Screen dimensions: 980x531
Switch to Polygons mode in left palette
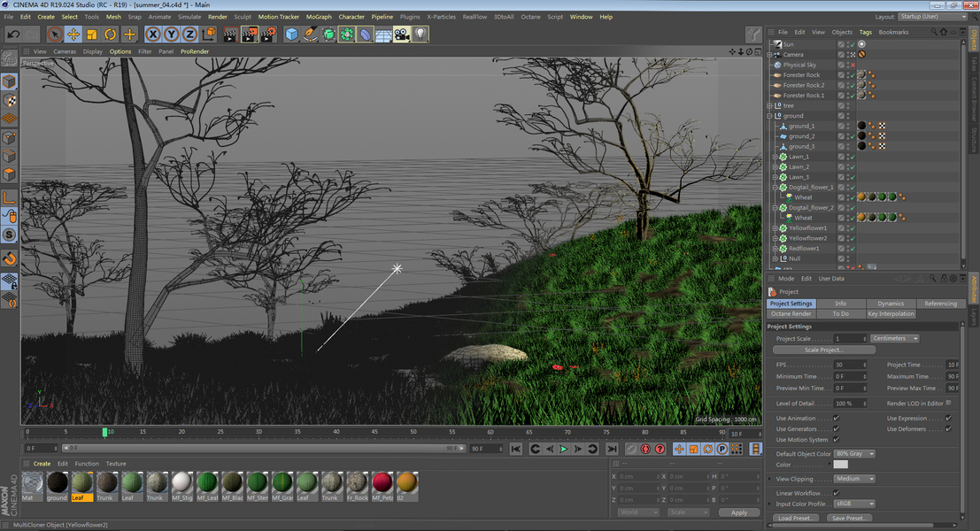10,174
